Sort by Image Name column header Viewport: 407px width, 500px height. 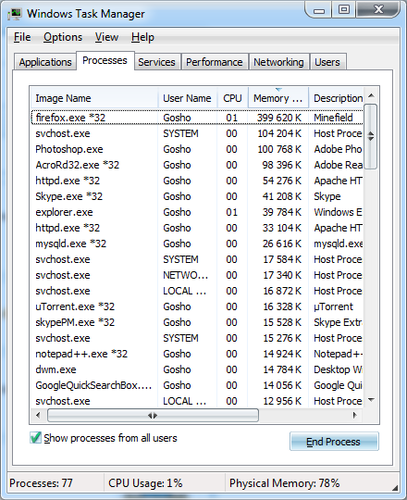(94, 98)
